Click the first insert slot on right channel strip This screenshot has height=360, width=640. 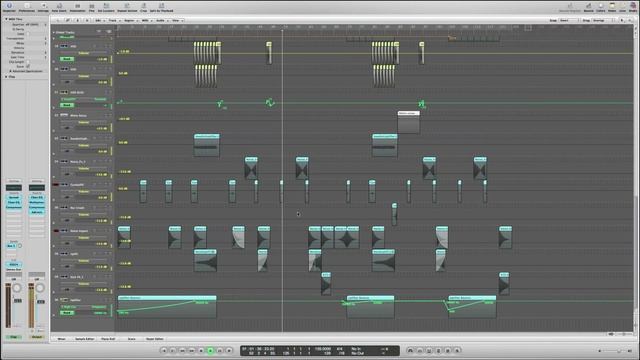point(37,197)
